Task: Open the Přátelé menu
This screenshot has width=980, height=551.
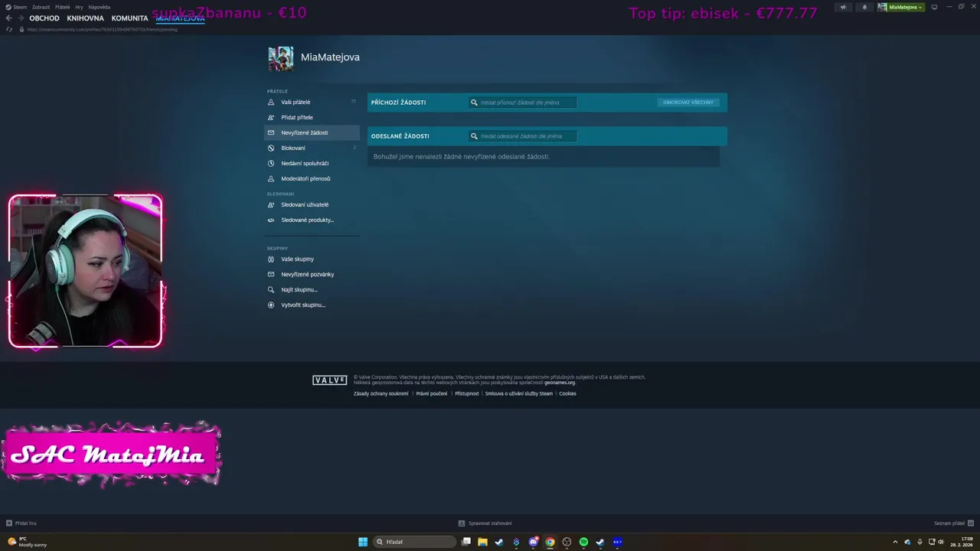Action: click(63, 7)
